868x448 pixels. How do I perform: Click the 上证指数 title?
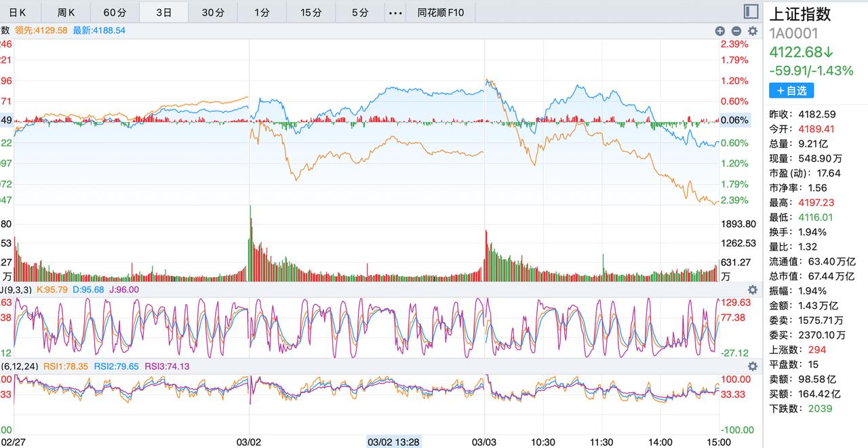point(800,14)
